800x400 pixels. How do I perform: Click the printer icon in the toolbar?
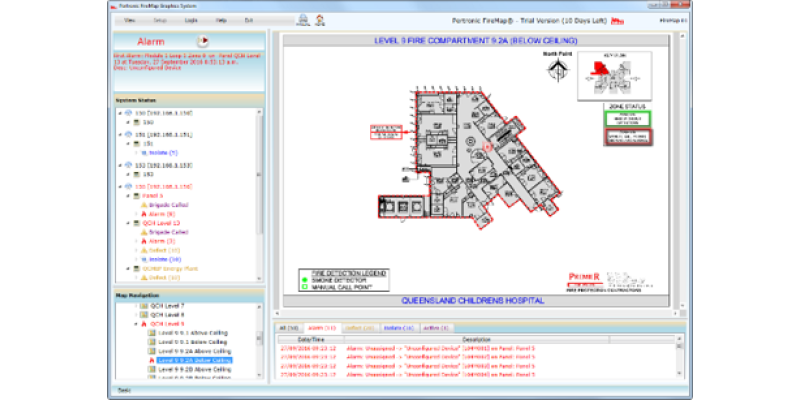click(303, 20)
